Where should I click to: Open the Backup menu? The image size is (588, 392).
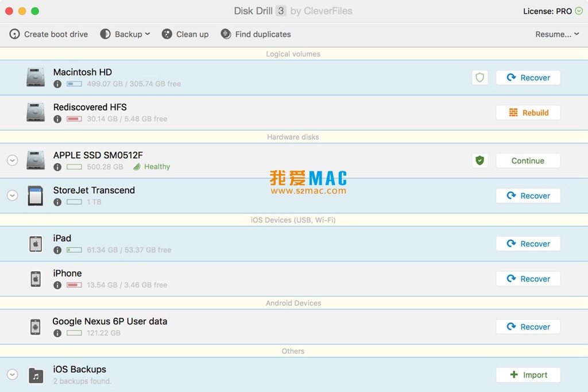[125, 34]
